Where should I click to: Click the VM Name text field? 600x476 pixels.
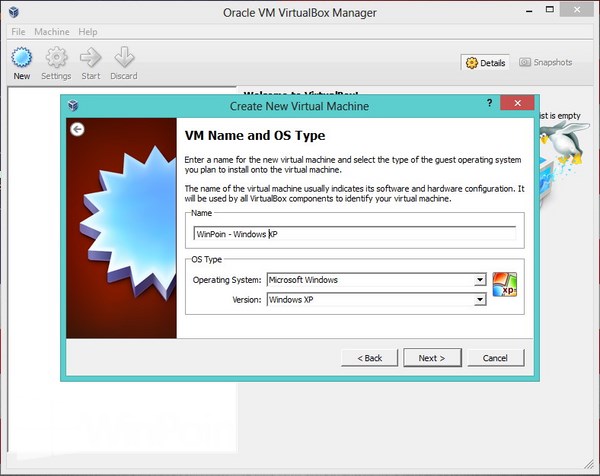pos(355,234)
